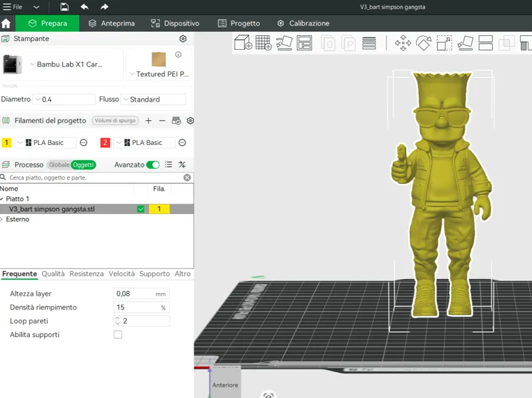532x398 pixels.
Task: Open the Bambu Lab X1 Carbon printer dropdown
Action: [66, 64]
